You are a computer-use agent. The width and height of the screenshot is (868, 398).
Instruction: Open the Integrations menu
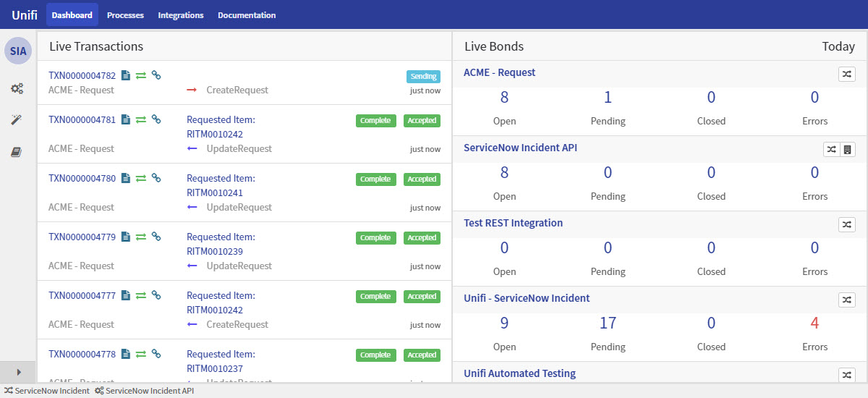click(181, 15)
